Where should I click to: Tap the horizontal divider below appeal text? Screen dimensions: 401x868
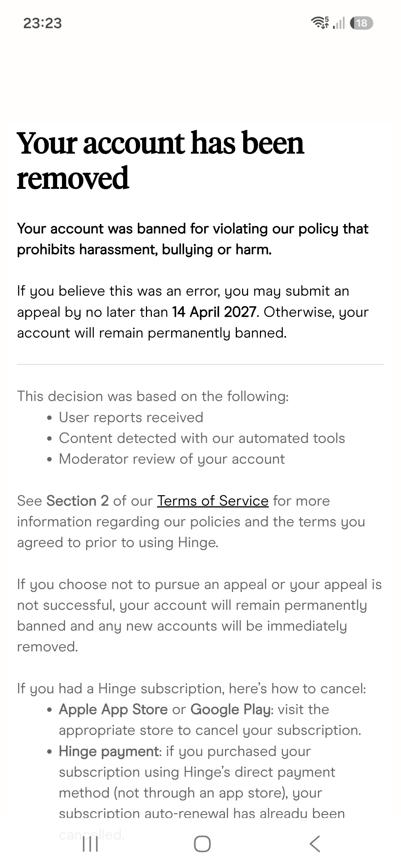(200, 364)
